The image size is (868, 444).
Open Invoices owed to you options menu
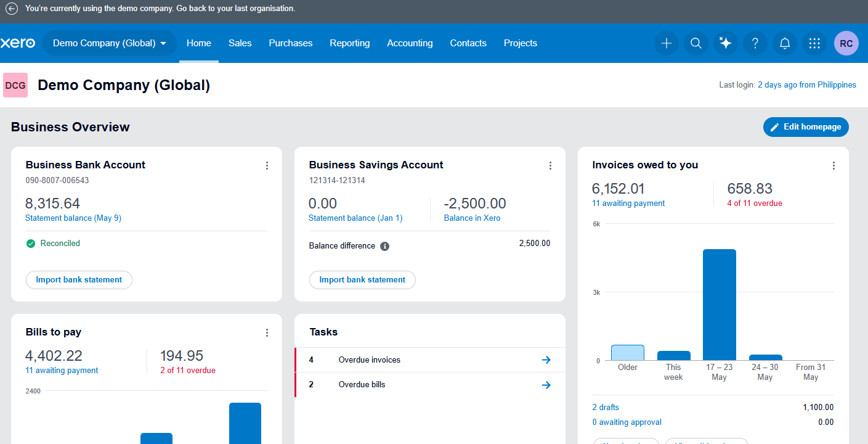pyautogui.click(x=834, y=165)
